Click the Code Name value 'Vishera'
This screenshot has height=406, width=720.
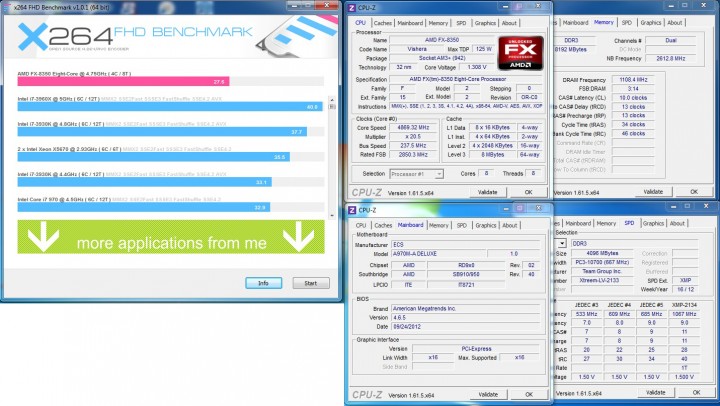(416, 49)
